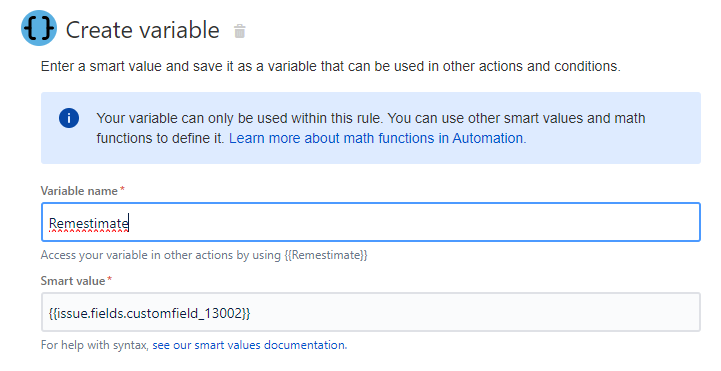This screenshot has height=371, width=721.
Task: Click the Smart value label
Action: (73, 281)
